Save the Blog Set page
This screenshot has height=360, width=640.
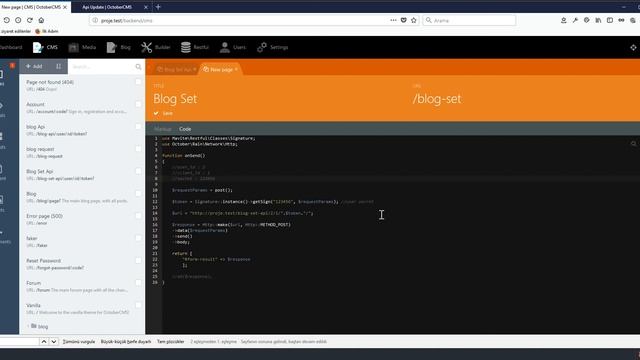(163, 113)
